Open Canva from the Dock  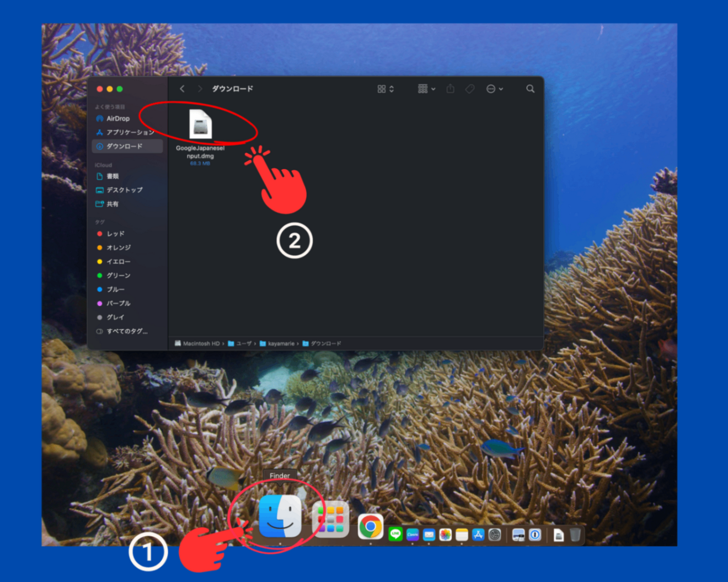(x=412, y=534)
